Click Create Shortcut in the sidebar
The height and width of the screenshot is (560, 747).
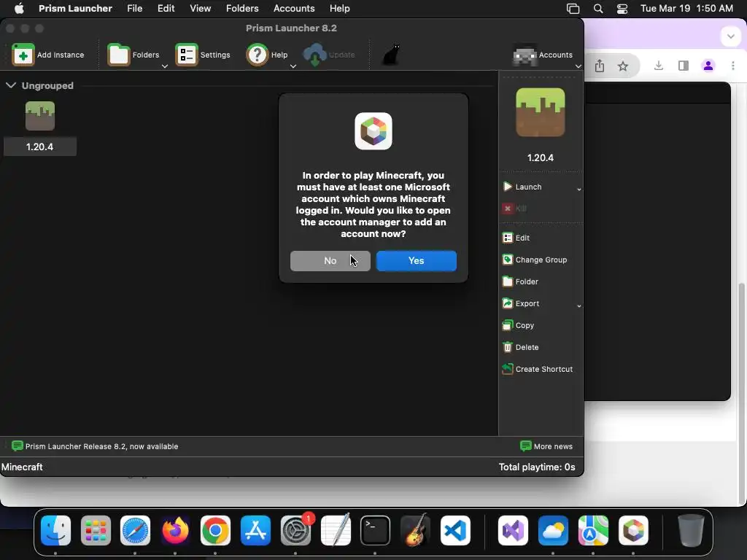tap(538, 369)
